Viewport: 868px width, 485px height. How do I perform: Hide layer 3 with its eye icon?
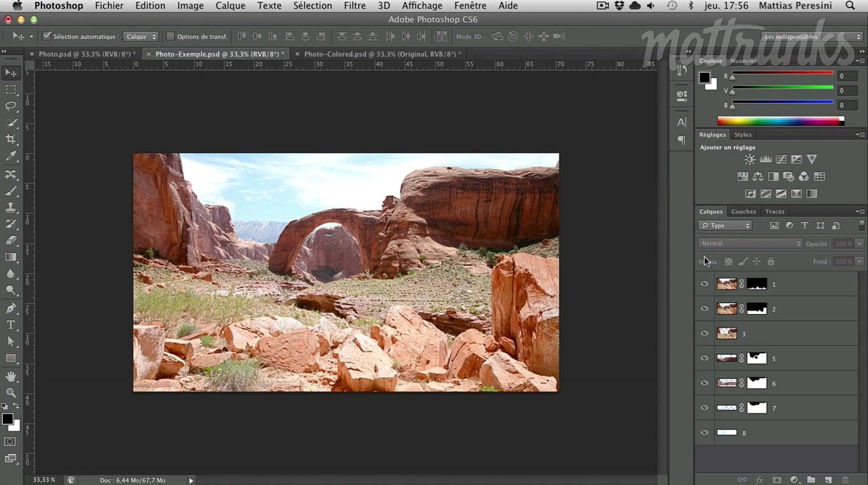705,333
